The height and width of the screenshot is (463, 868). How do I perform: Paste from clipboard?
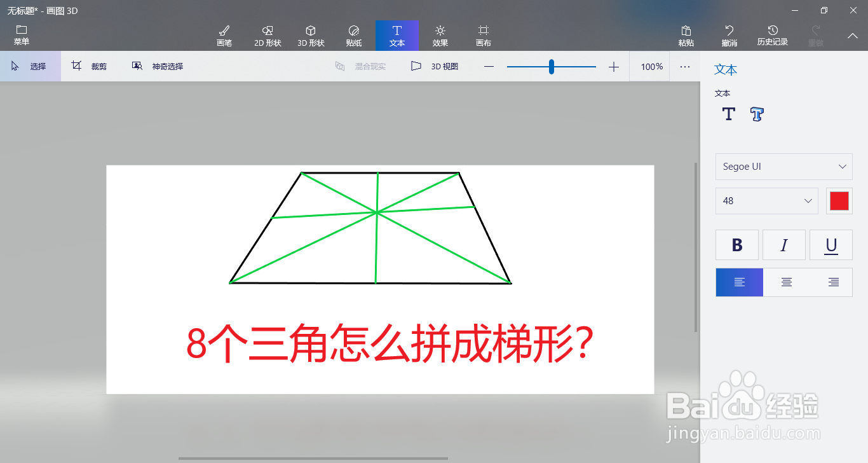(x=686, y=35)
